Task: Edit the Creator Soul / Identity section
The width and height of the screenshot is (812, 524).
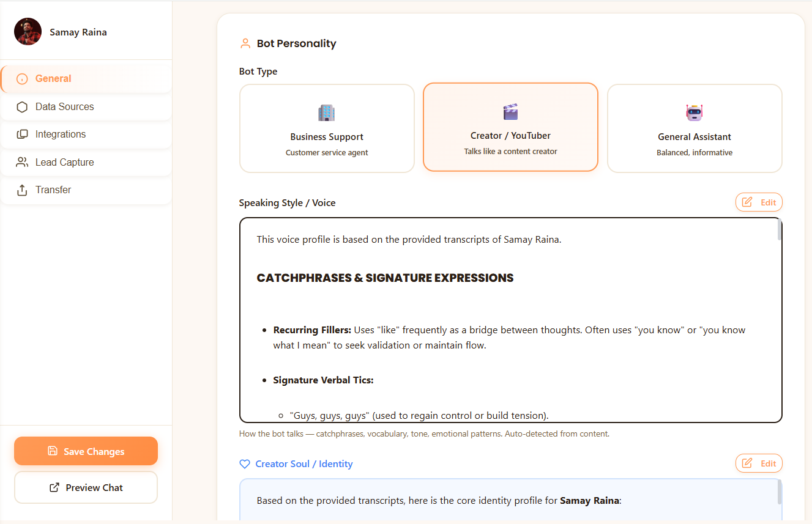Action: (x=759, y=463)
